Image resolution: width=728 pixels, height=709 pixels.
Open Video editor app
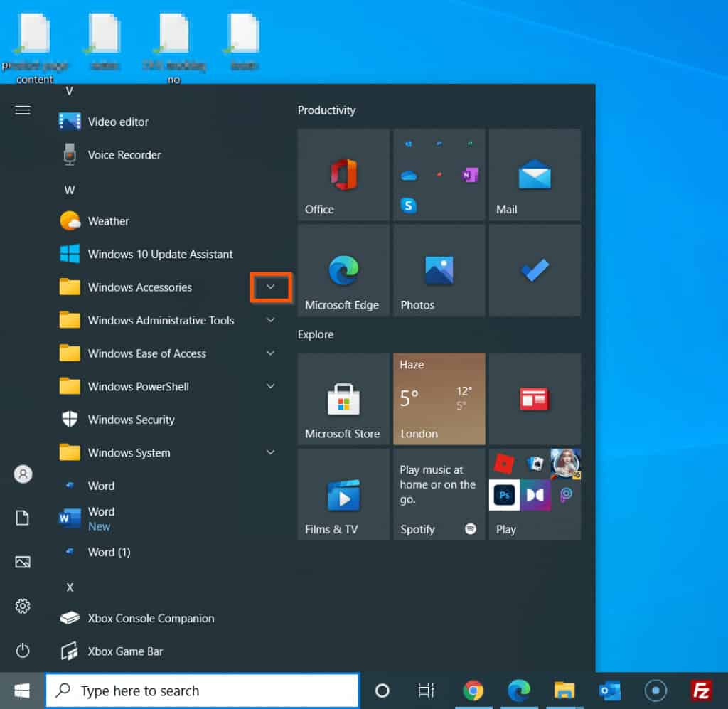tap(167, 122)
